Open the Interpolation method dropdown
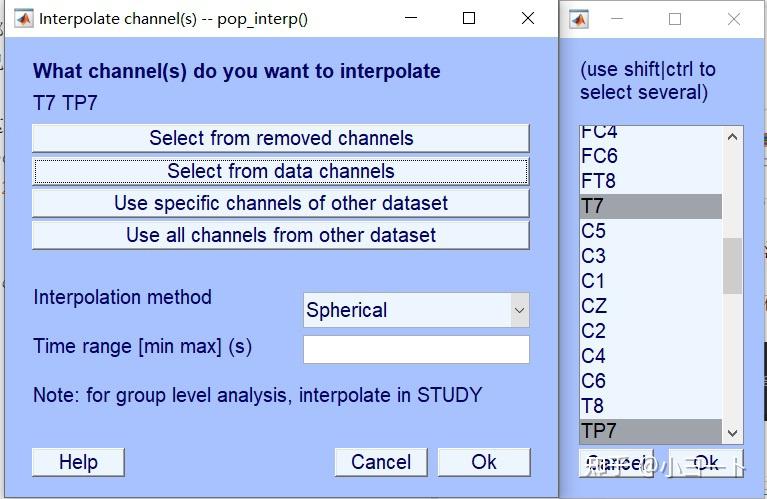 (x=416, y=310)
